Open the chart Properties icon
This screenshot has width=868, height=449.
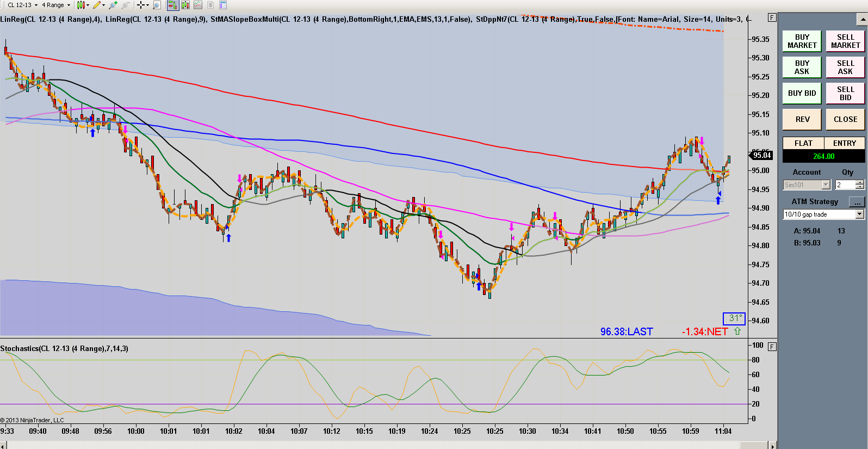[x=222, y=5]
